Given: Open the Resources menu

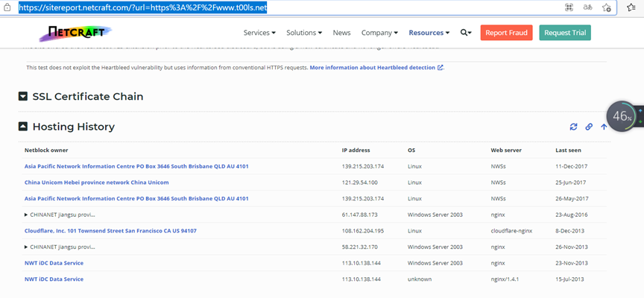Looking at the screenshot, I should (429, 33).
